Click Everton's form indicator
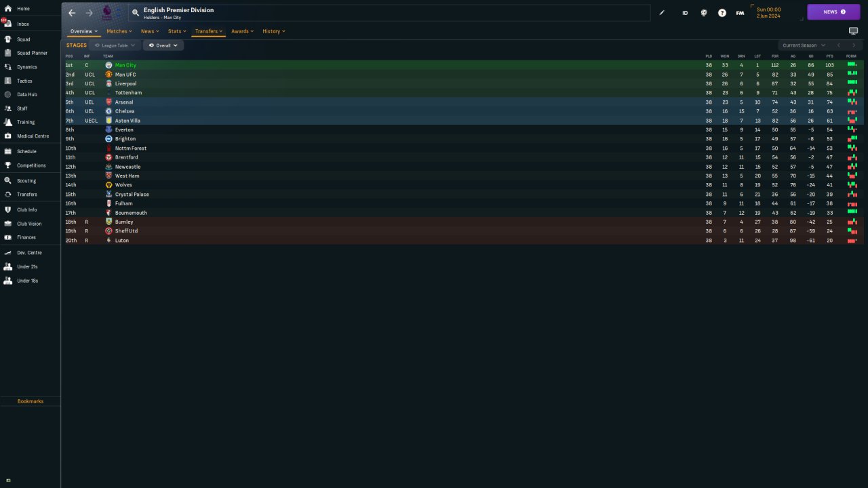 pyautogui.click(x=852, y=129)
